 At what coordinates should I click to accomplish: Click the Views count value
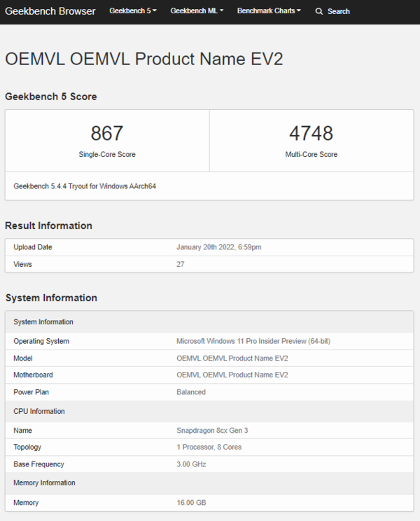pyautogui.click(x=182, y=264)
